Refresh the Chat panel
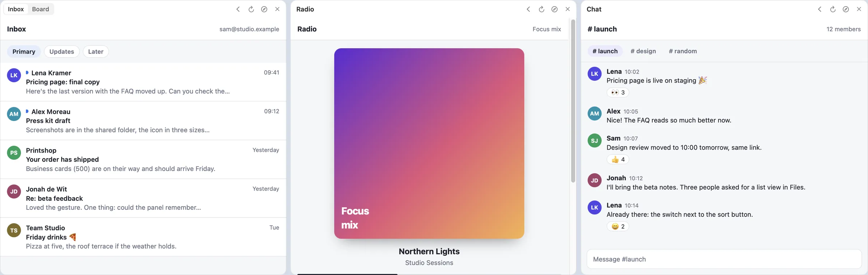Viewport: 868px width, 275px height. point(833,9)
